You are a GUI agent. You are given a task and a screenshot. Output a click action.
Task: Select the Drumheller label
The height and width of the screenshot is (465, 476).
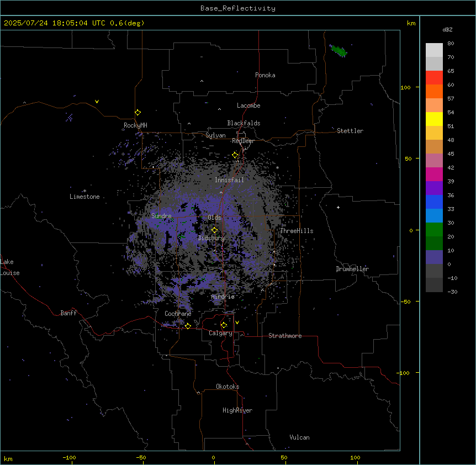tap(352, 269)
